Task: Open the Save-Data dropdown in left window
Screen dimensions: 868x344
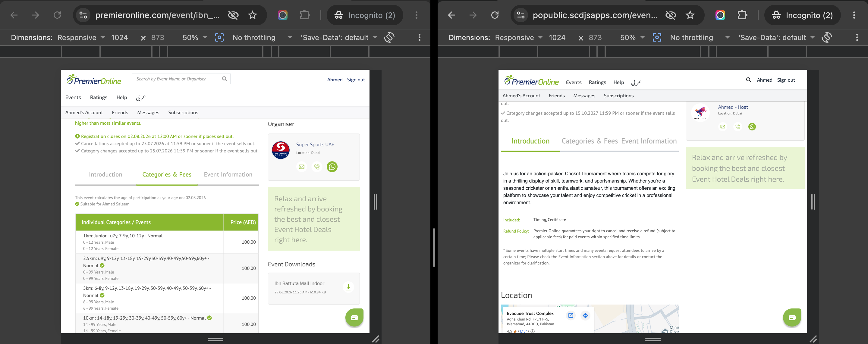Action: 339,37
